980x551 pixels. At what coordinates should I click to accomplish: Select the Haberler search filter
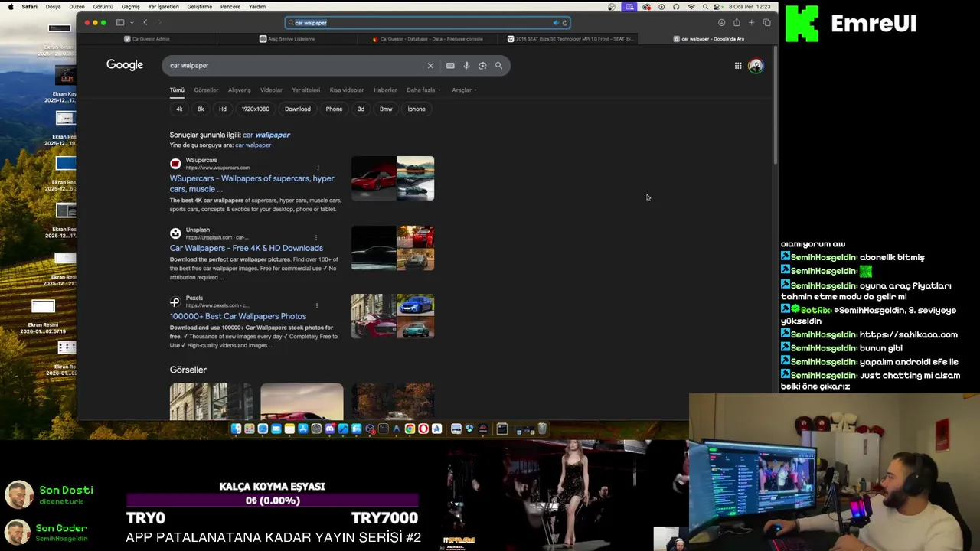point(385,90)
